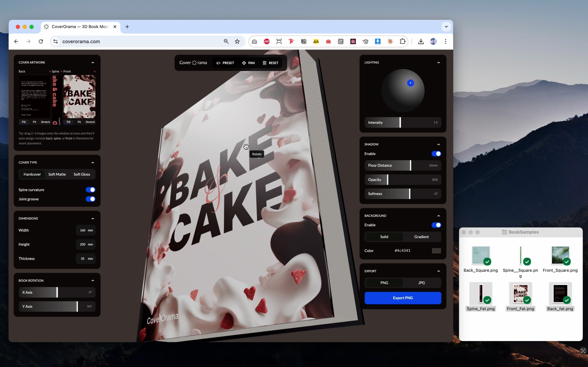The height and width of the screenshot is (367, 588).
Task: Open the background color swatch
Action: tap(436, 250)
